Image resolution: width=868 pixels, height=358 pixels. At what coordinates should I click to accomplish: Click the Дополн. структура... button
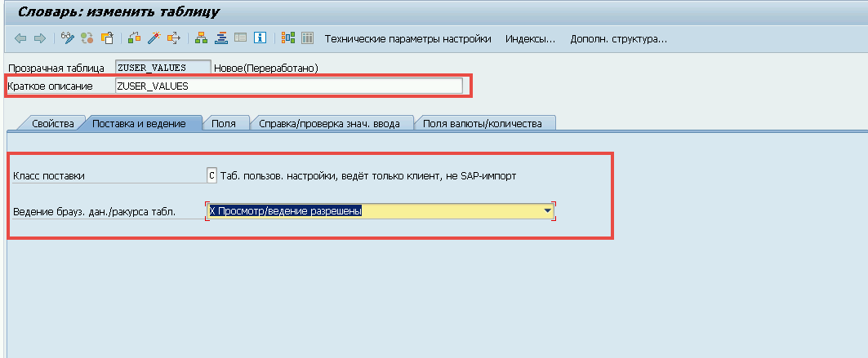pos(618,38)
